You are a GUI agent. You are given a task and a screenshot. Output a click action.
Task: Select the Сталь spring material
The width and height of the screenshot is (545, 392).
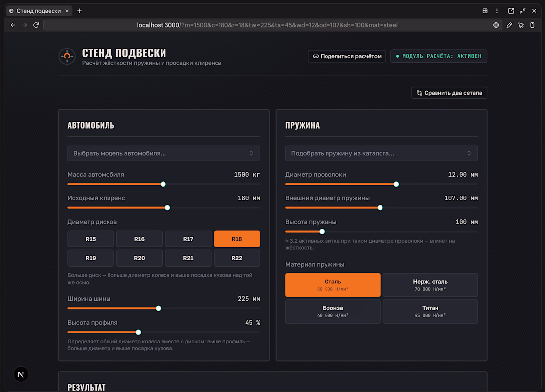tap(332, 285)
